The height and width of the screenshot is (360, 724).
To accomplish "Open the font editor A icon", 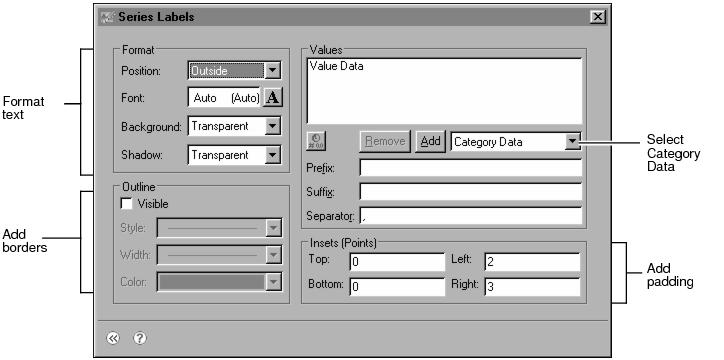I will point(273,97).
